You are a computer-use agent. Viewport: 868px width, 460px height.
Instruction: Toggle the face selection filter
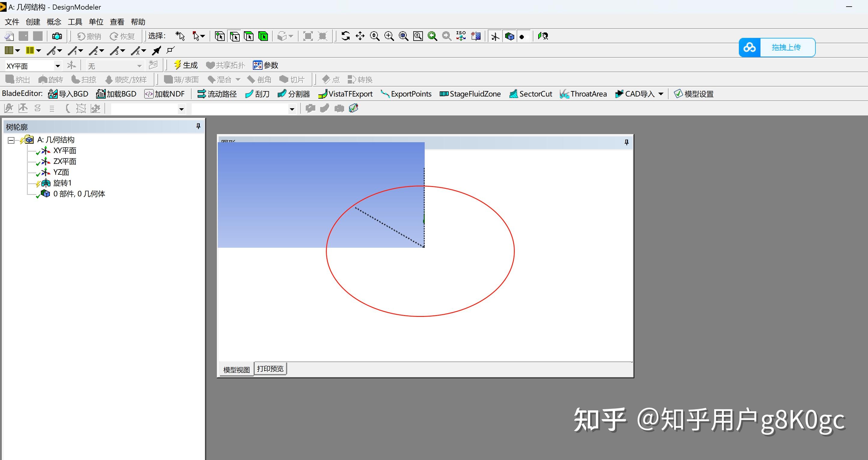[249, 36]
